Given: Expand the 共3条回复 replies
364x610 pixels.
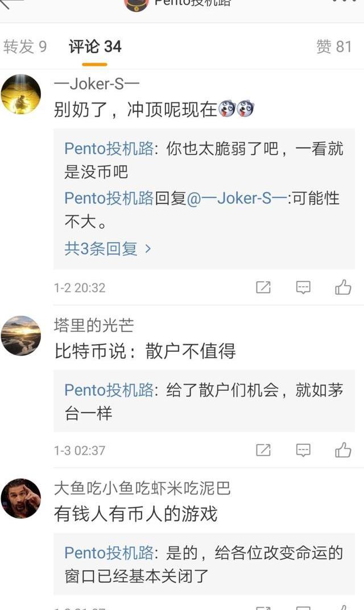Looking at the screenshot, I should (107, 249).
